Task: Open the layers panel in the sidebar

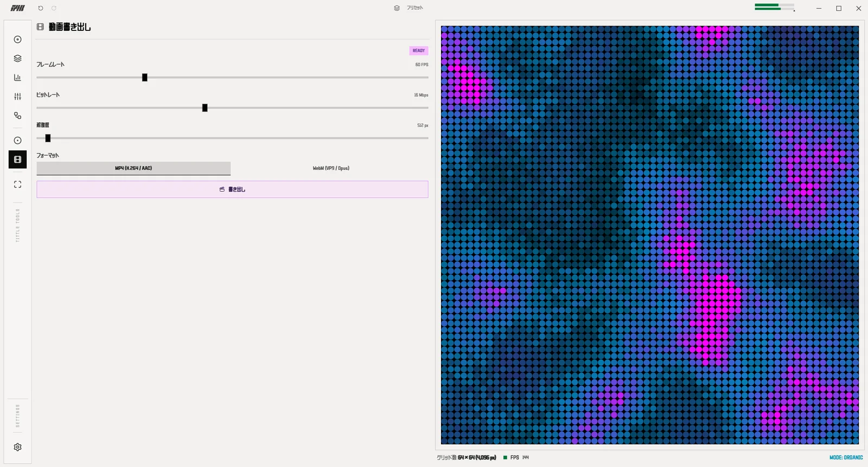Action: [x=18, y=59]
